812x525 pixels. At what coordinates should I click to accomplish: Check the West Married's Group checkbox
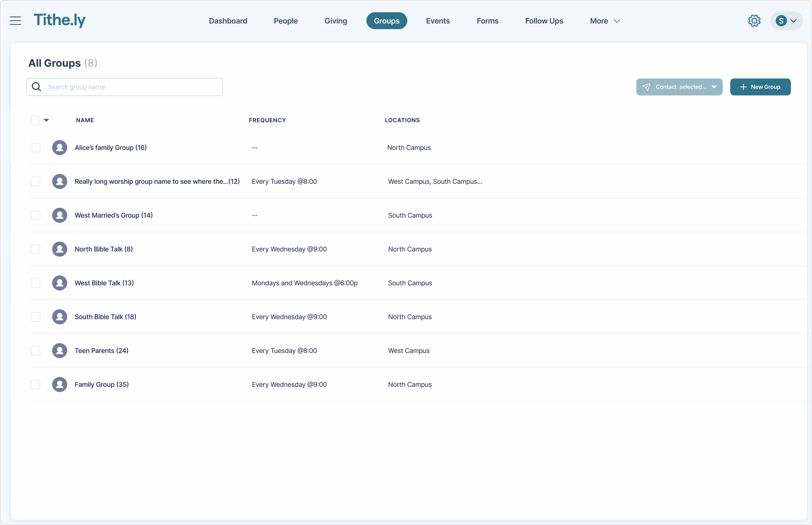click(x=35, y=215)
